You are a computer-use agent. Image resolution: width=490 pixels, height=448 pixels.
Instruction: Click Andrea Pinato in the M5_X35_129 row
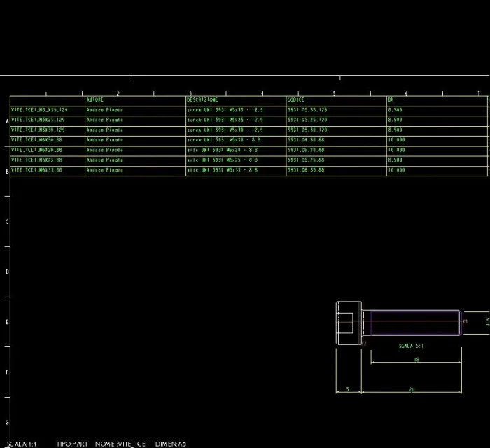click(x=105, y=110)
